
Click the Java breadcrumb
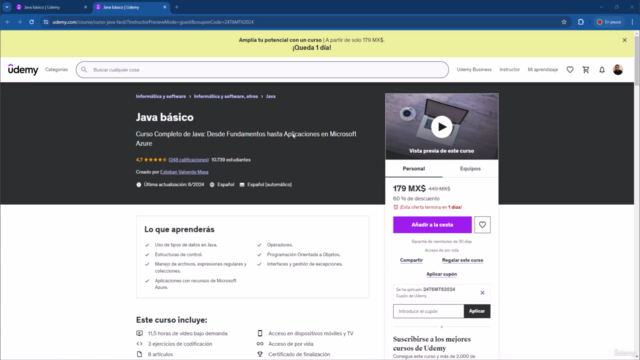point(271,97)
